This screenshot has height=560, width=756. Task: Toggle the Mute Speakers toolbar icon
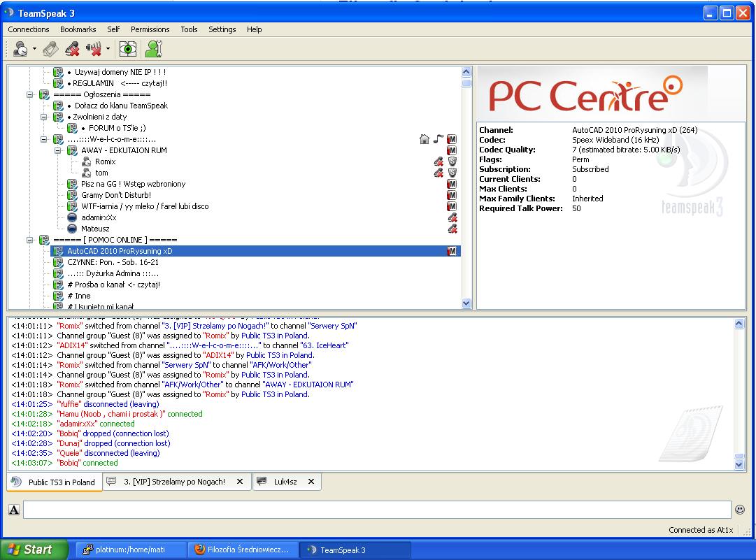click(x=94, y=49)
